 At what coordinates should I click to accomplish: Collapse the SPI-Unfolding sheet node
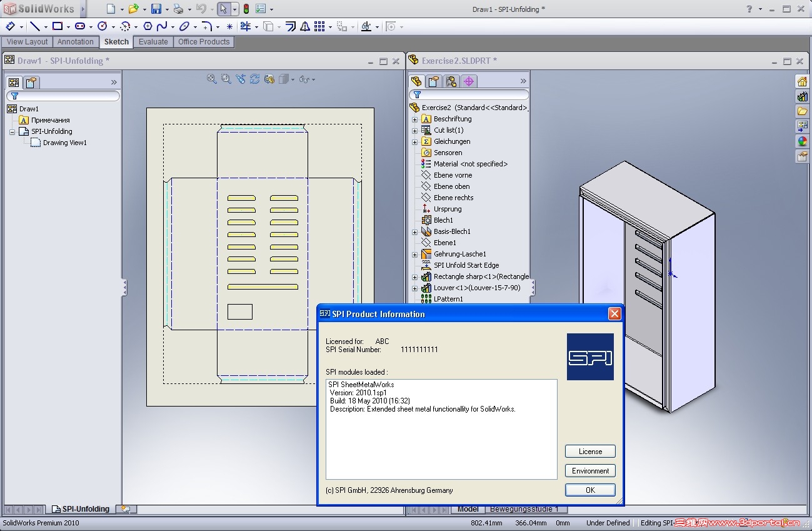[12, 131]
